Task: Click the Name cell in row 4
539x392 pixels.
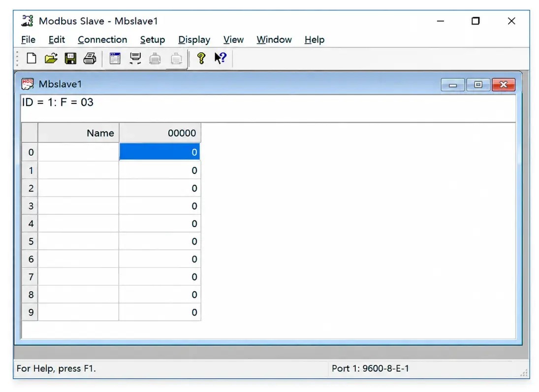Action: pos(78,224)
